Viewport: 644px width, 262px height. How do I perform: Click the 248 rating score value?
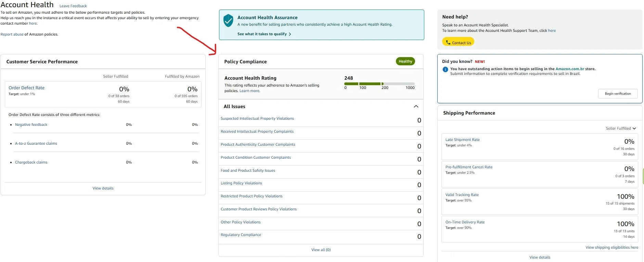(x=348, y=78)
